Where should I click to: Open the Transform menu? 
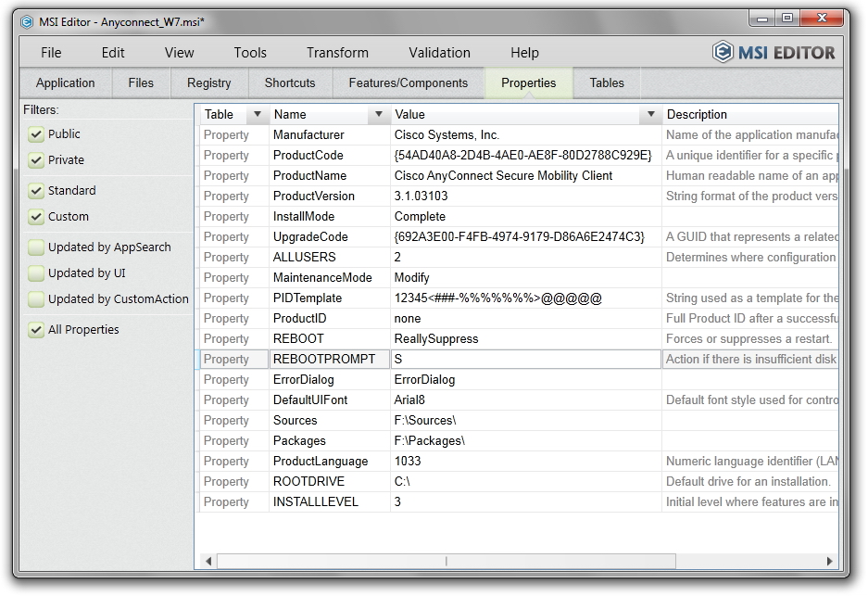click(x=337, y=53)
